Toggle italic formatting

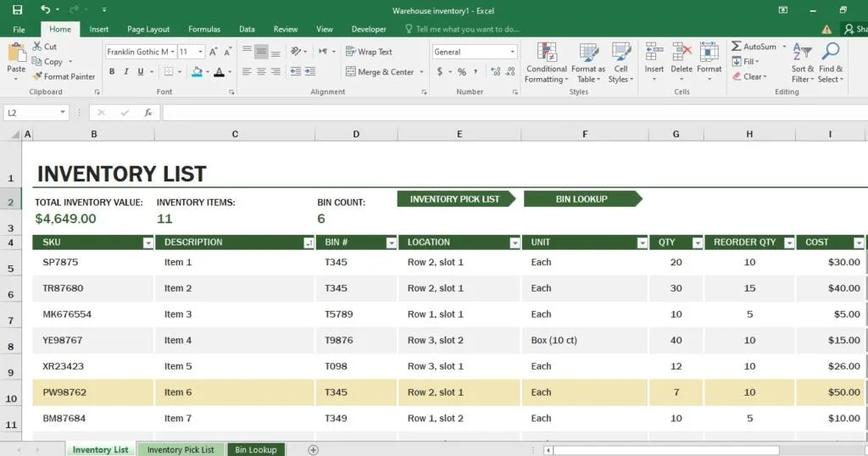click(127, 72)
